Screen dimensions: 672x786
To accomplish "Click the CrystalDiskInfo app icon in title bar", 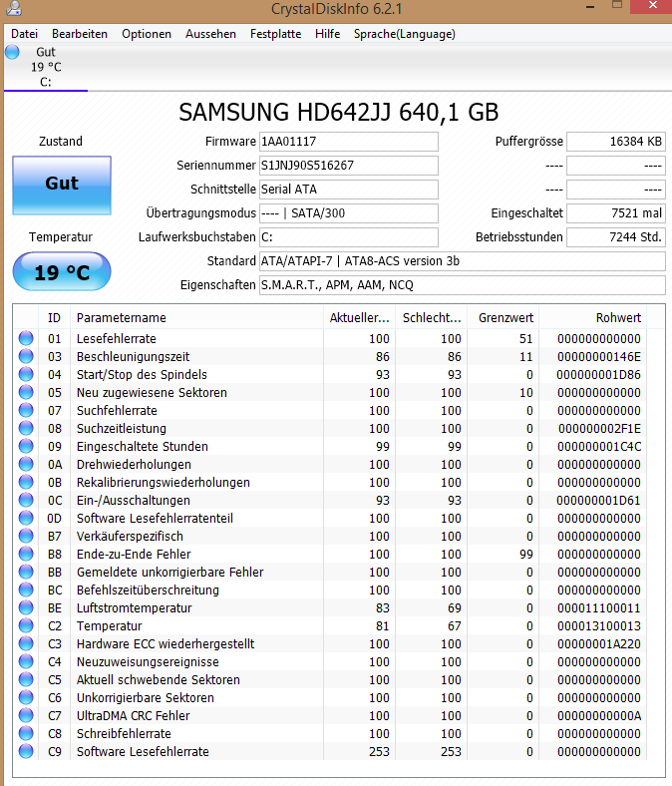I will click(x=15, y=8).
